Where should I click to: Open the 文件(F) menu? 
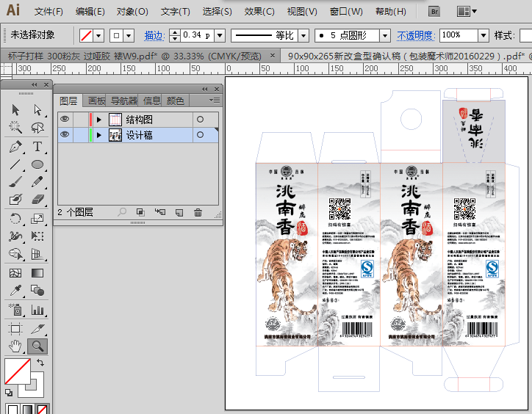coord(48,12)
